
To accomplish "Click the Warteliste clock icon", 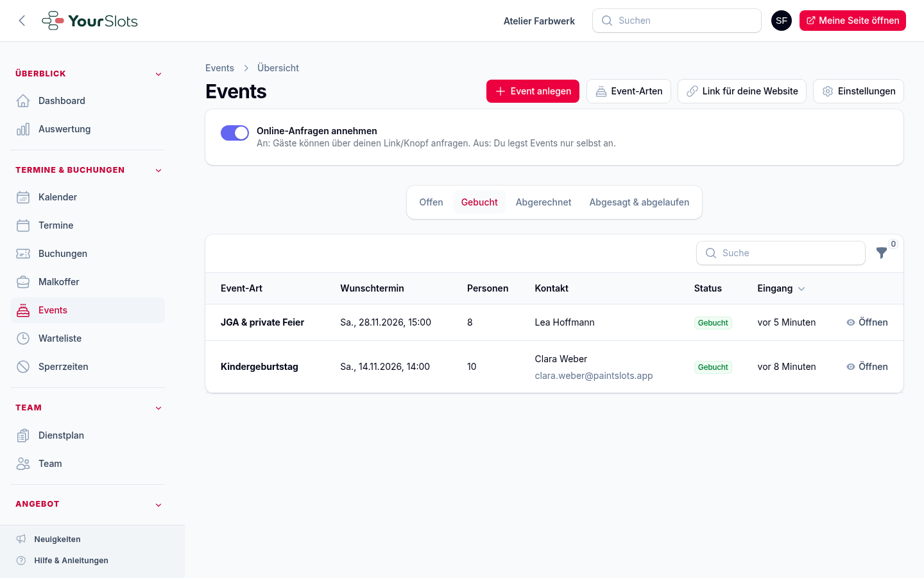I will click(23, 338).
